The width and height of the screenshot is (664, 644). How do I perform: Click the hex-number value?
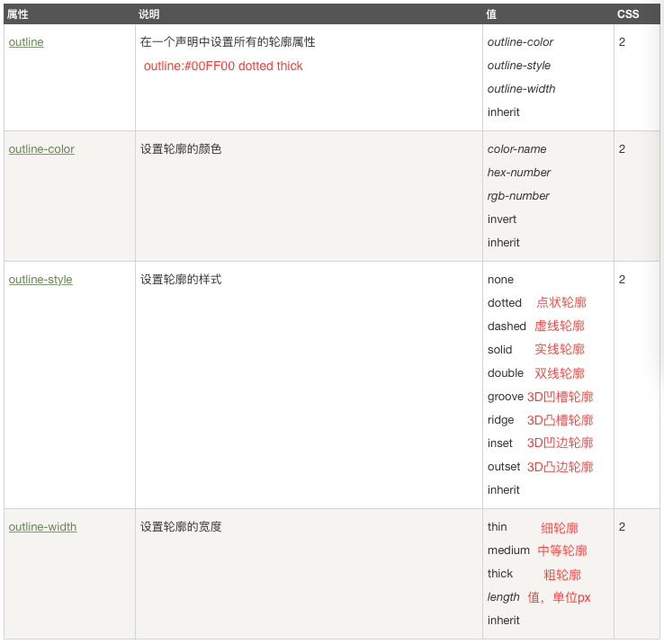coord(519,173)
